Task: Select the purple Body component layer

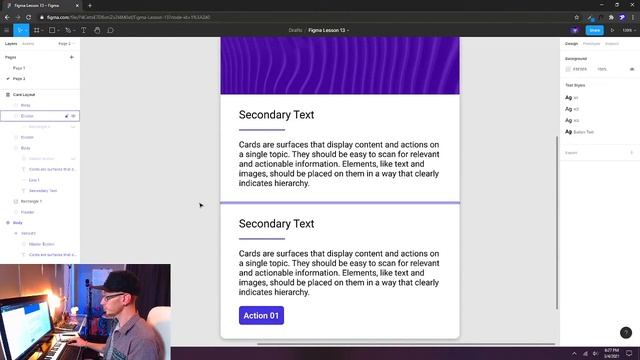Action: tap(18, 223)
